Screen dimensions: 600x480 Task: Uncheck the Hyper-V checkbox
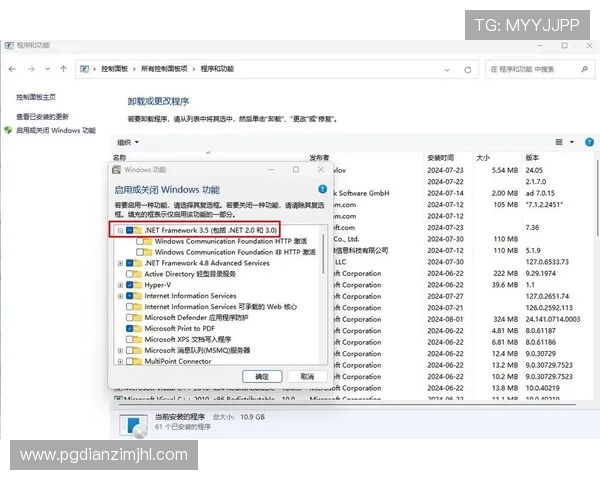(x=129, y=285)
